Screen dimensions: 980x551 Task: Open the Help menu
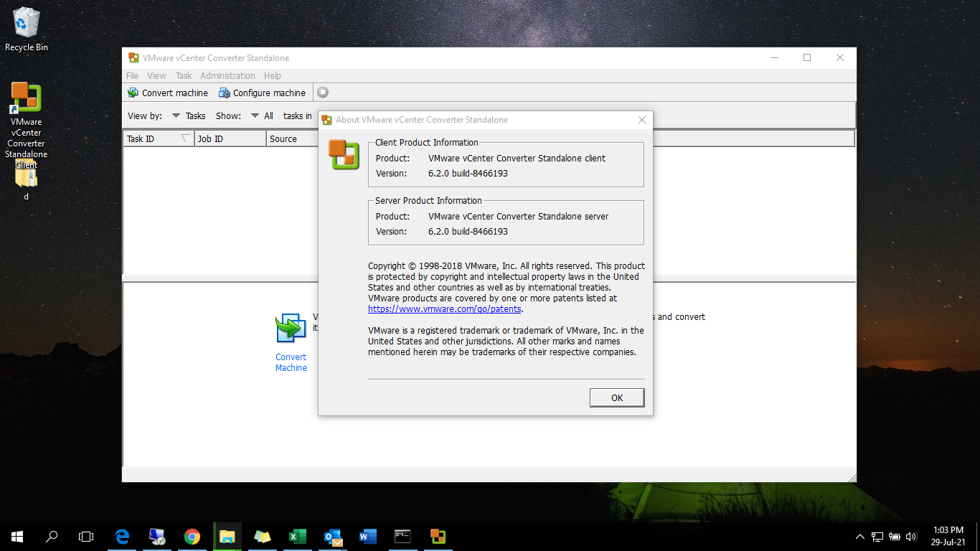272,75
